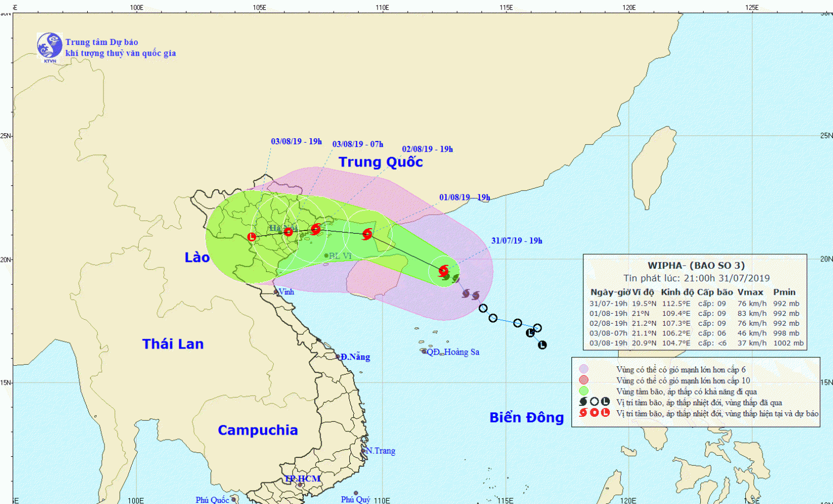The image size is (833, 504).
Task: Click the 'khí tượng thuỷ văn quốc gia' text
Action: (121, 53)
